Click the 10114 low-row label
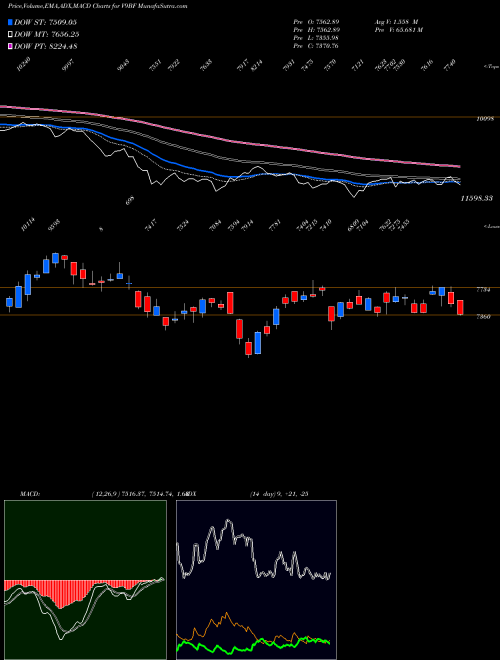500x660 pixels. tap(29, 225)
